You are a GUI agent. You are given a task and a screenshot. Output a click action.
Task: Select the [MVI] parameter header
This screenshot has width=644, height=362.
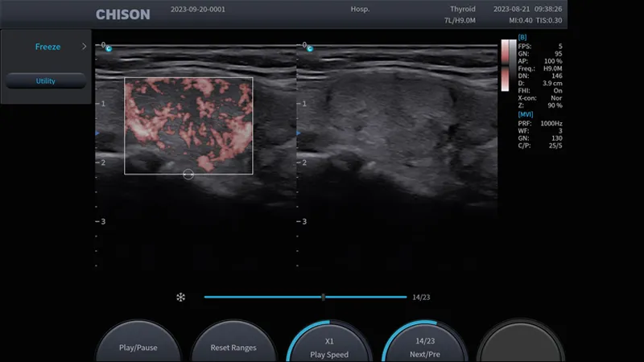[526, 114]
